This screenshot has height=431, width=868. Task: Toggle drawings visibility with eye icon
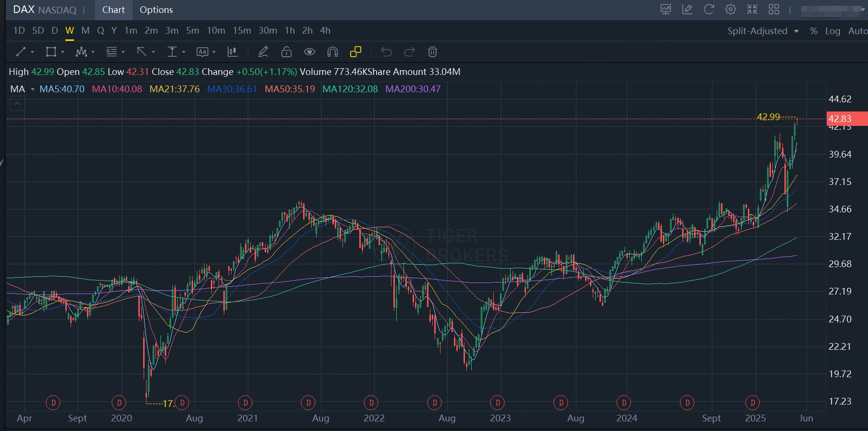point(309,52)
